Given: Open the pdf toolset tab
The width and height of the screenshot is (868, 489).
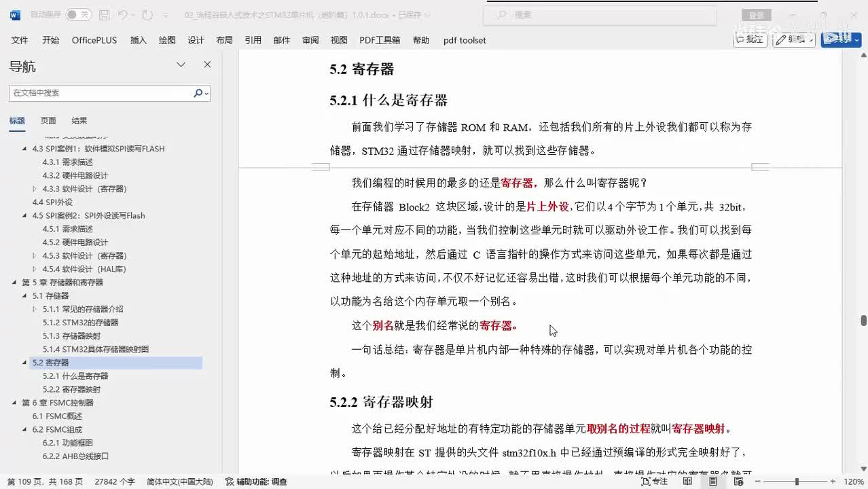Looking at the screenshot, I should coord(465,40).
